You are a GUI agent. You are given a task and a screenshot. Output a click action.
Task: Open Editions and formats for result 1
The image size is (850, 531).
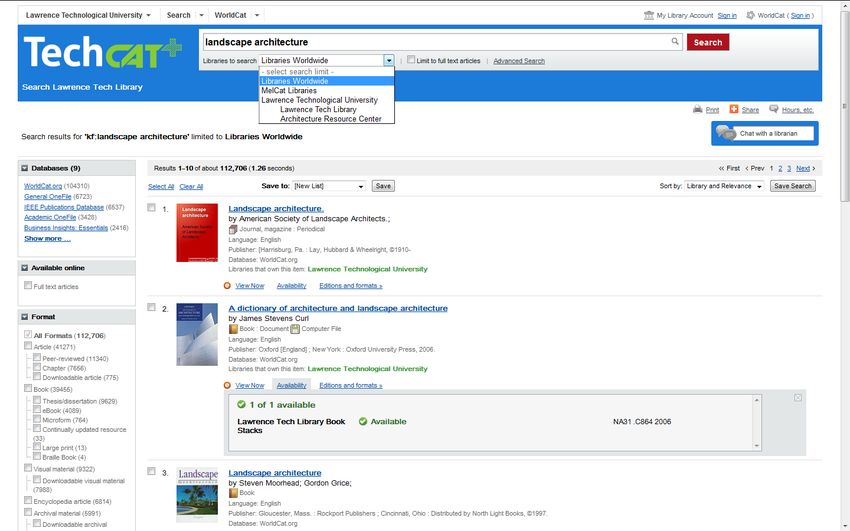click(x=351, y=286)
